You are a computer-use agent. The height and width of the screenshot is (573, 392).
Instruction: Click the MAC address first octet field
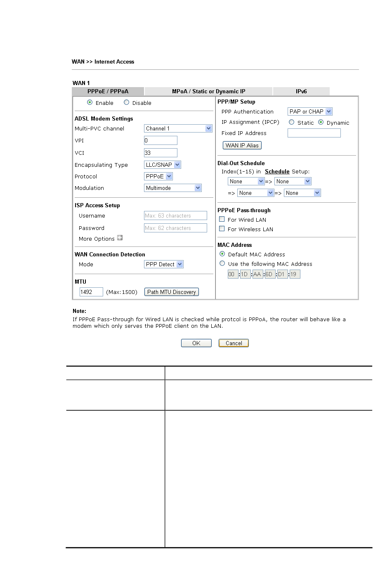233,274
